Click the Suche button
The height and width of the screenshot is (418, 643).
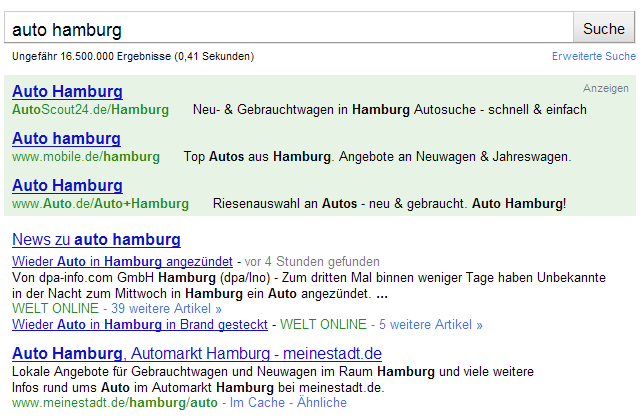[x=604, y=28]
